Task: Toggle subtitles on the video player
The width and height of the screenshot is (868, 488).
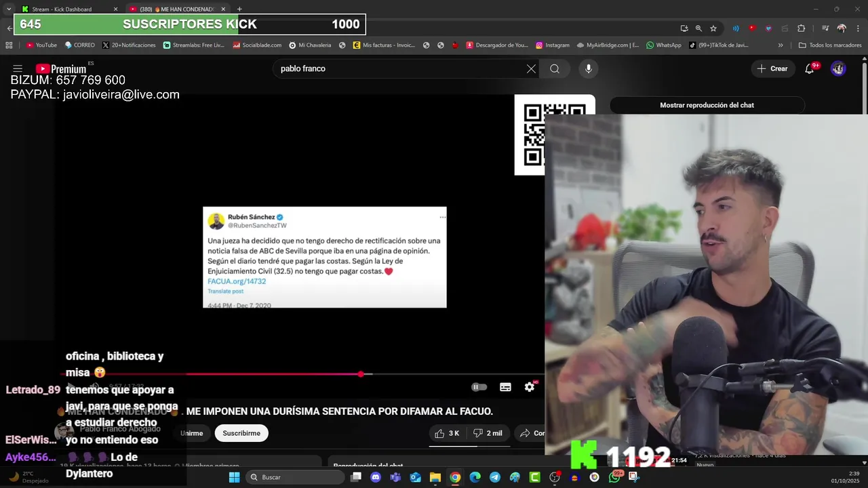Action: (505, 387)
